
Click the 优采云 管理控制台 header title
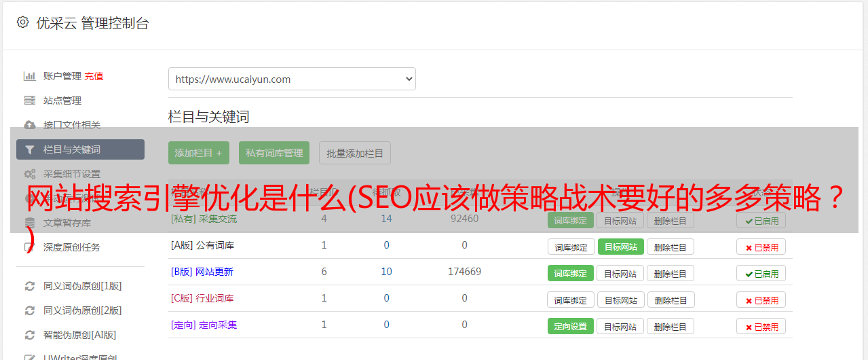[92, 23]
